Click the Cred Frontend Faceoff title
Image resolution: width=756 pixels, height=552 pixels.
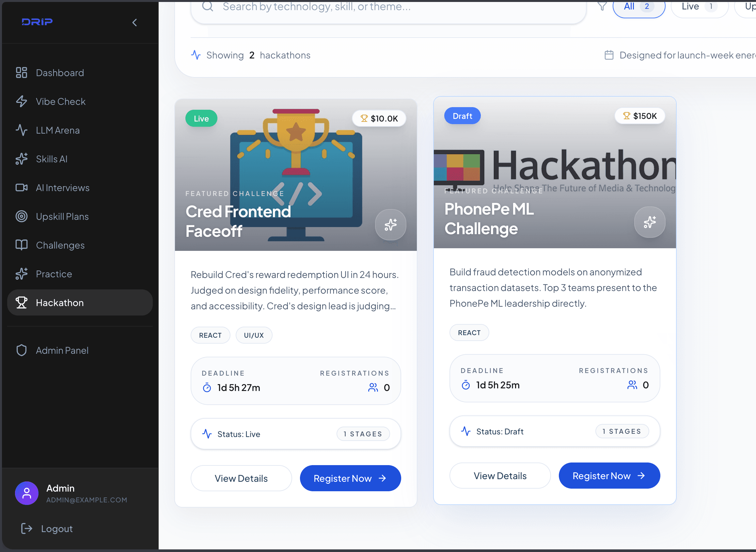click(x=238, y=221)
